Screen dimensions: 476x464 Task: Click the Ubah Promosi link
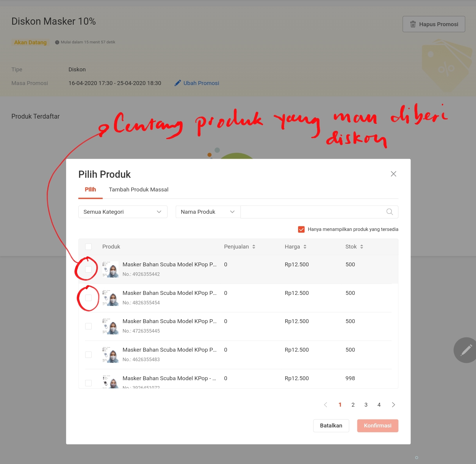[x=201, y=83]
